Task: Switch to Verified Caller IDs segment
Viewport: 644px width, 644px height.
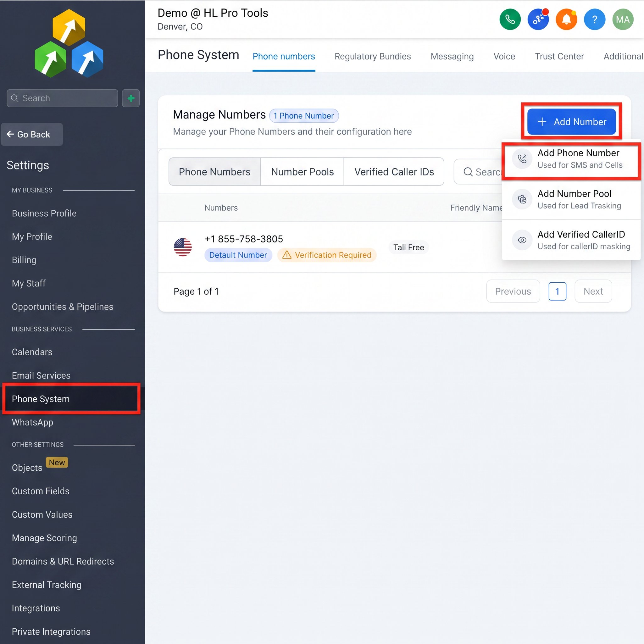Action: [394, 172]
